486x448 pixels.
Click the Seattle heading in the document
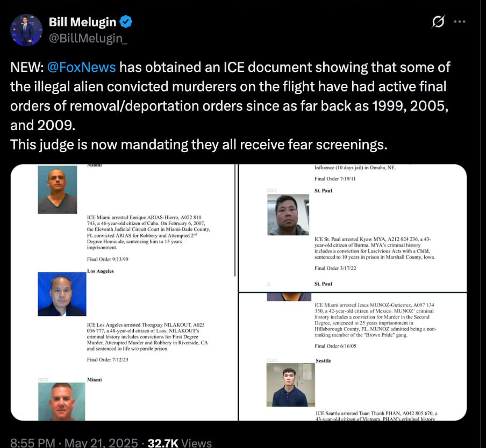[323, 360]
